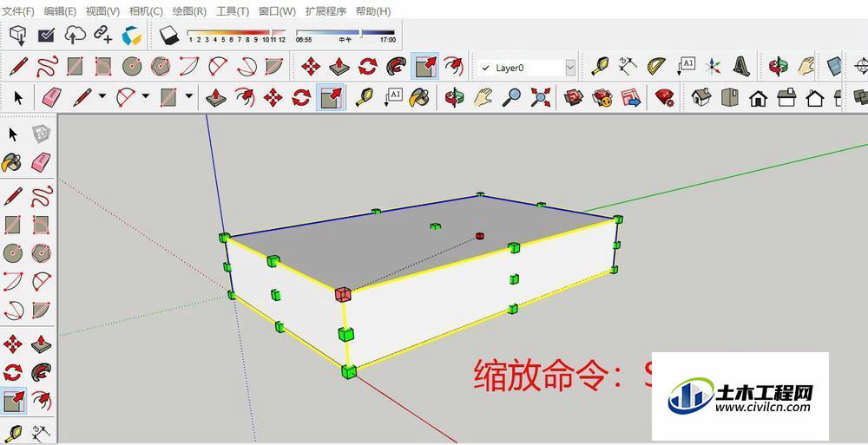This screenshot has height=445, width=868.
Task: Open the 视图(V) menu
Action: (103, 10)
